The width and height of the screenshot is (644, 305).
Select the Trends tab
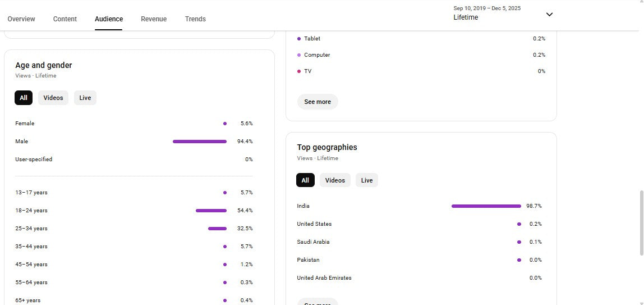pos(195,19)
